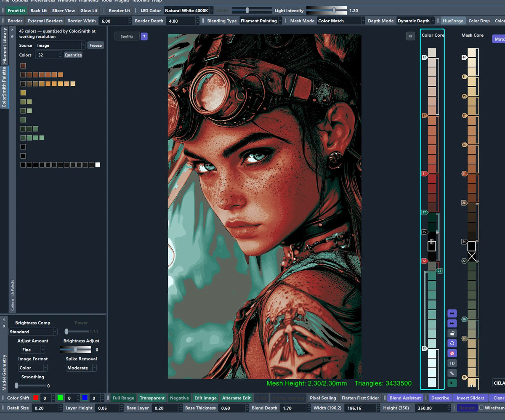Select the Model Geometry side tab

click(x=5, y=372)
